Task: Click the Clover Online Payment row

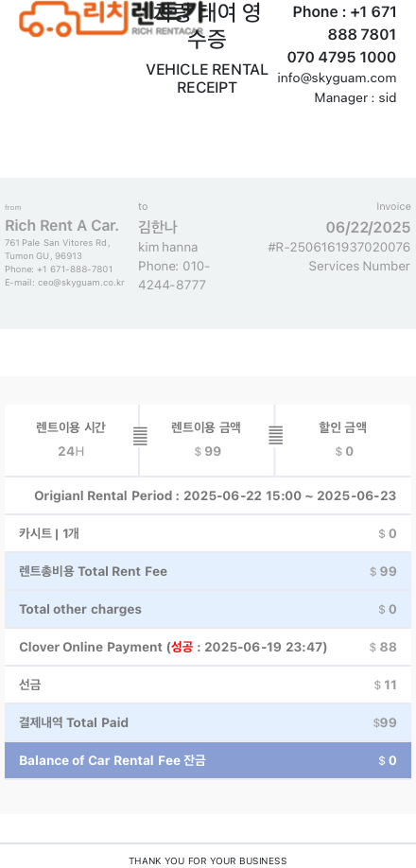Action: 208,647
